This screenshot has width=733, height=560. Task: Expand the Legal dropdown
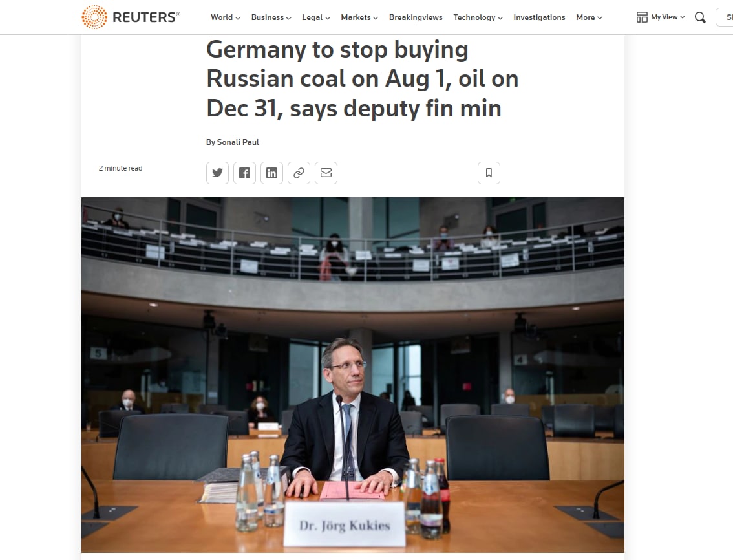316,17
